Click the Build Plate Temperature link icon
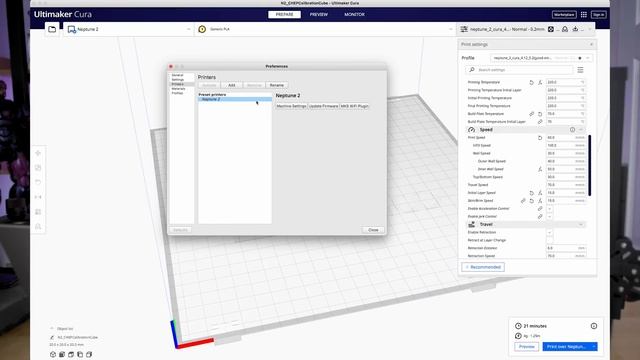Viewport: 640px width, 360px height. 531,114
